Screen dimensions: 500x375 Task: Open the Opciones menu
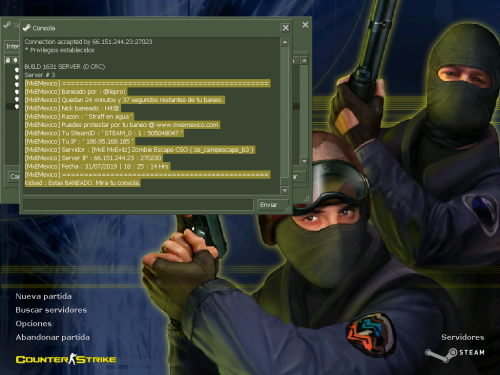click(x=33, y=324)
